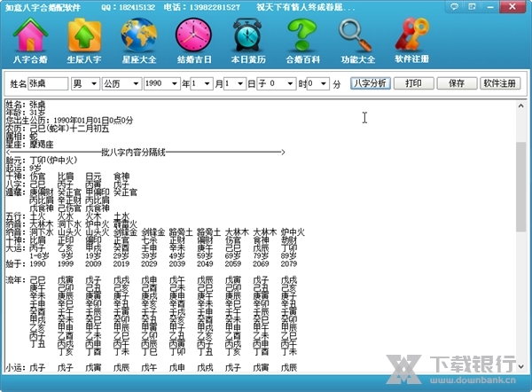This screenshot has width=532, height=392.
Task: Click the 打印 print button
Action: click(413, 83)
